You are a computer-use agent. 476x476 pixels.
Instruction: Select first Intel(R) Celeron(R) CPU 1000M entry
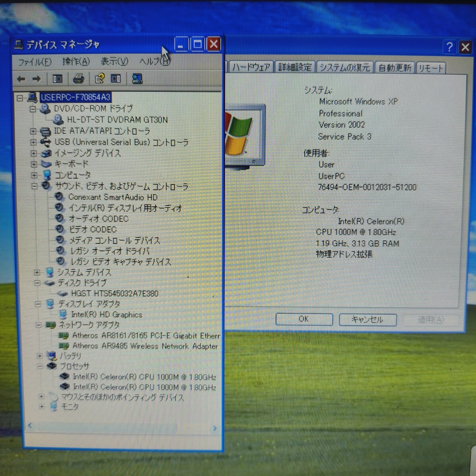point(144,377)
